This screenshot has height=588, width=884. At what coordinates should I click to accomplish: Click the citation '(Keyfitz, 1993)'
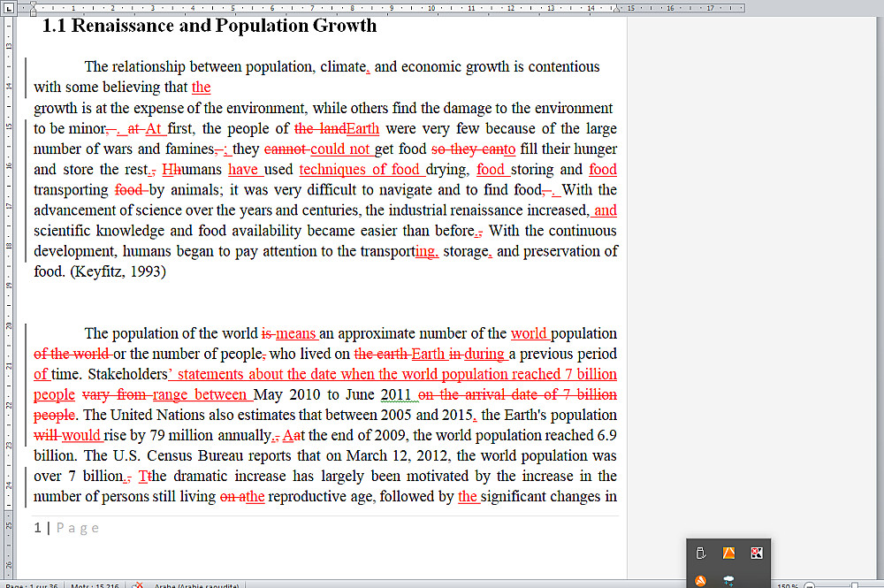[118, 271]
